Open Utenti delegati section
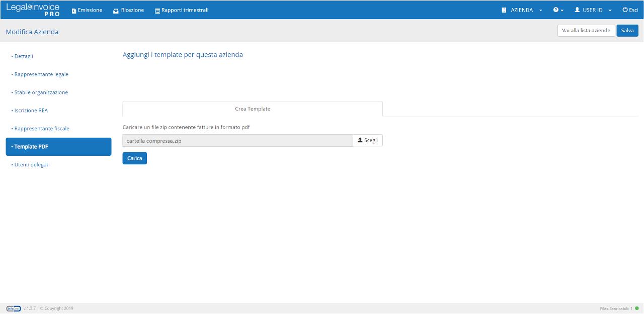This screenshot has width=644, height=314. [32, 165]
